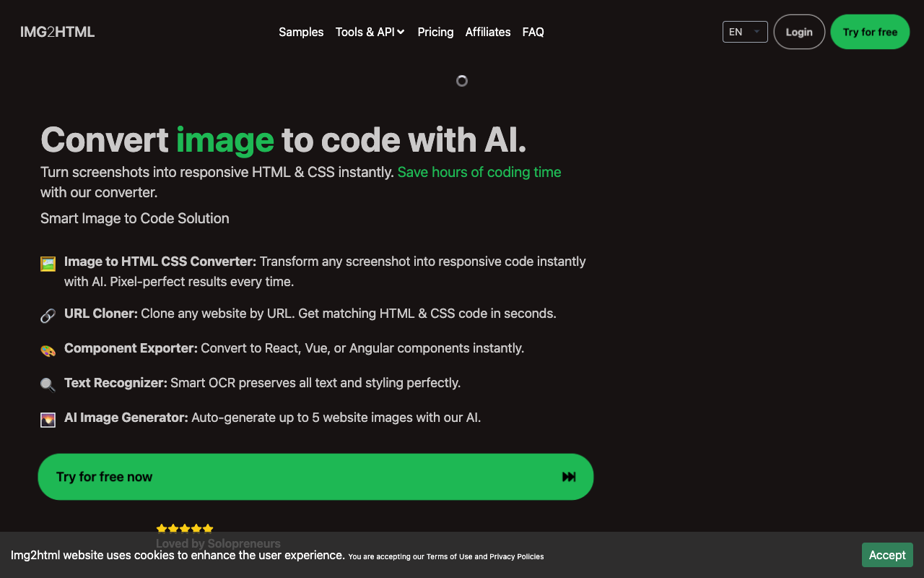Click the magnifying glass emoji beside Text Recognizer
Image resolution: width=924 pixels, height=578 pixels.
click(x=48, y=385)
